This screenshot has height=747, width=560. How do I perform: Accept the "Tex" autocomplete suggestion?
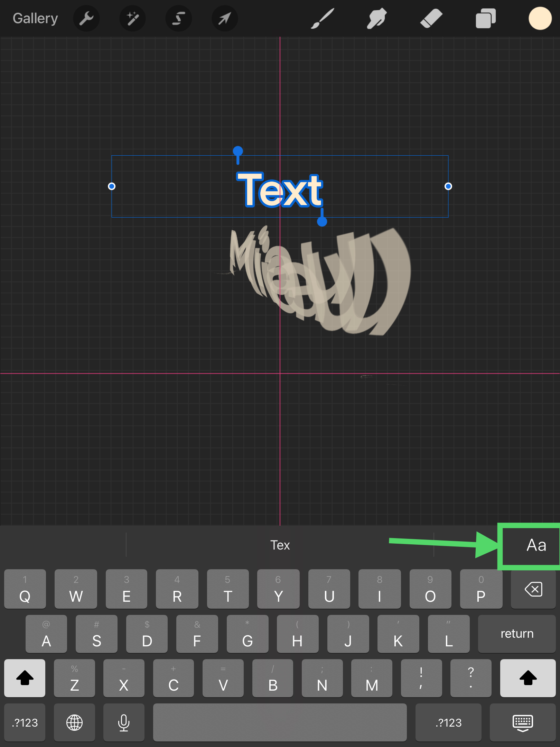pos(280,545)
